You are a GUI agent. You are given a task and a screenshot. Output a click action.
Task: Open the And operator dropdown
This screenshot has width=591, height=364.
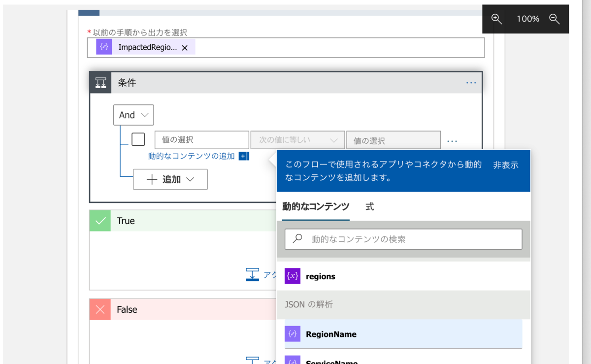point(133,115)
